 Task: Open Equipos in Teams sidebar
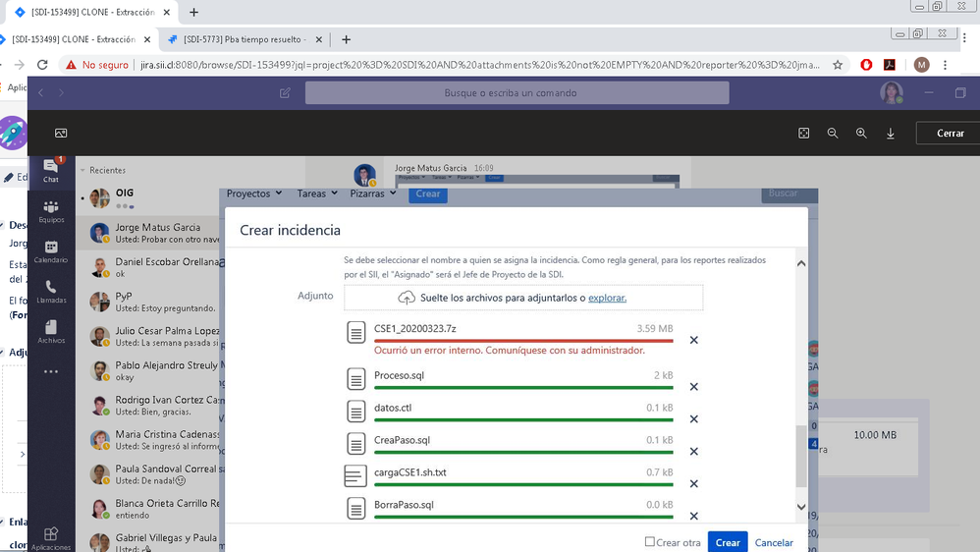click(51, 212)
